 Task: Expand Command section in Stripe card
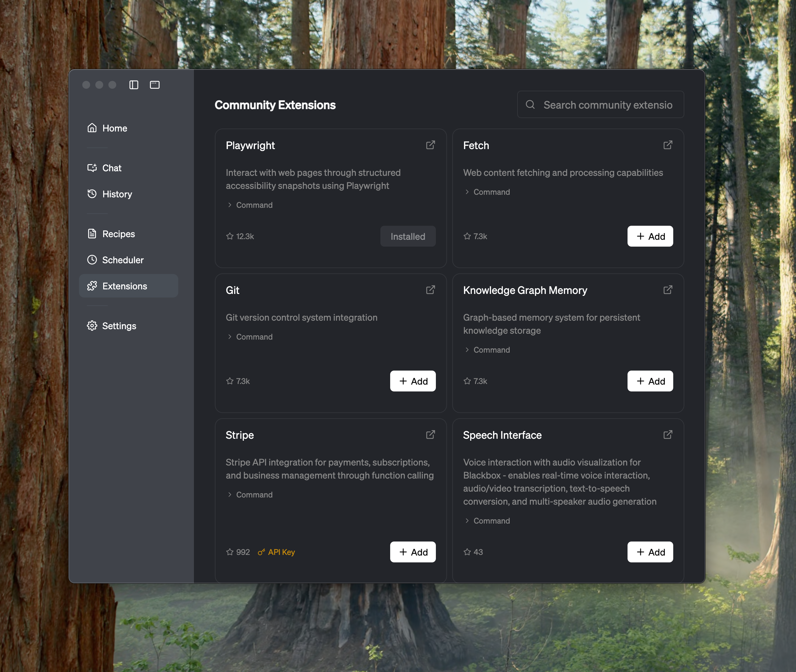pos(250,495)
